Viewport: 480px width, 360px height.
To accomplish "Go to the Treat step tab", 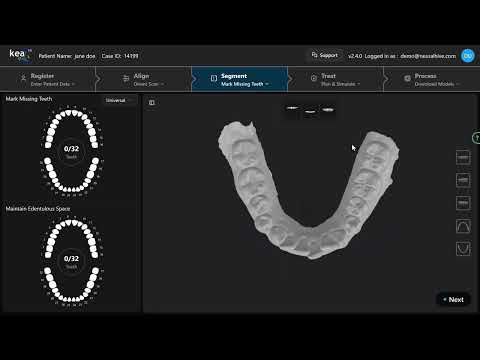I will pyautogui.click(x=336, y=79).
